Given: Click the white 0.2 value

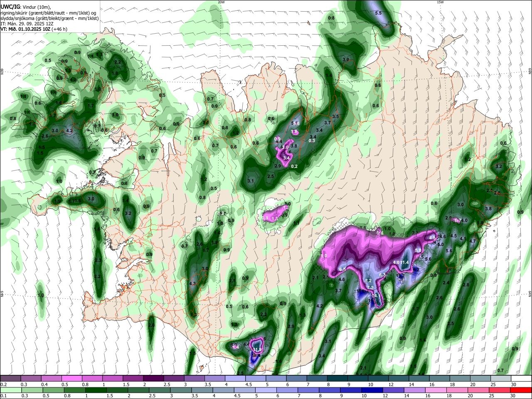Looking at the screenshot, I should click(x=294, y=166).
